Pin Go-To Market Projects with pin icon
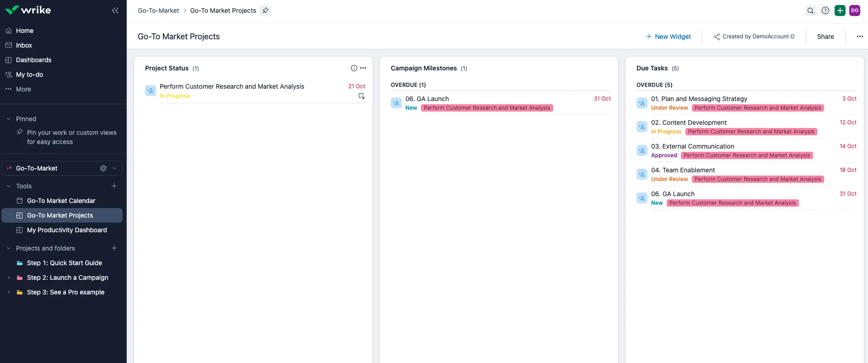Screen dimensions: 868x363 point(265,11)
